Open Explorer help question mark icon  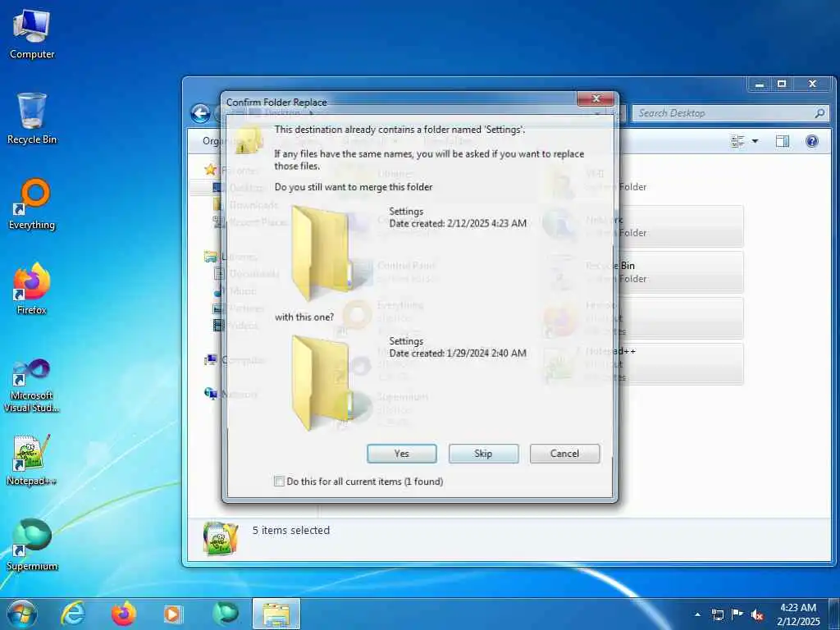pos(812,141)
